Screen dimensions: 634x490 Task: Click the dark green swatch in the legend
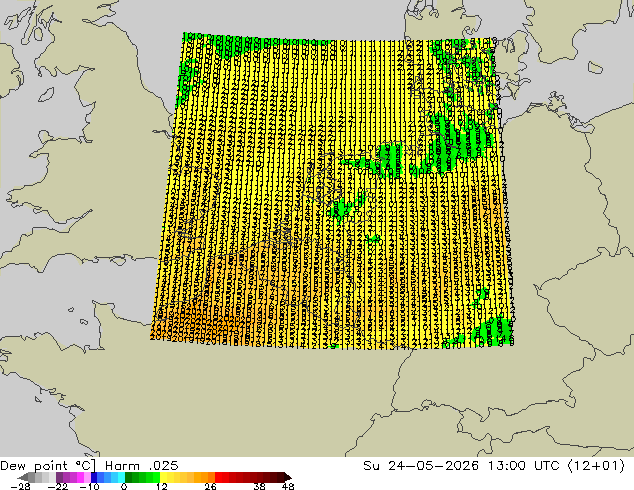tap(129, 477)
